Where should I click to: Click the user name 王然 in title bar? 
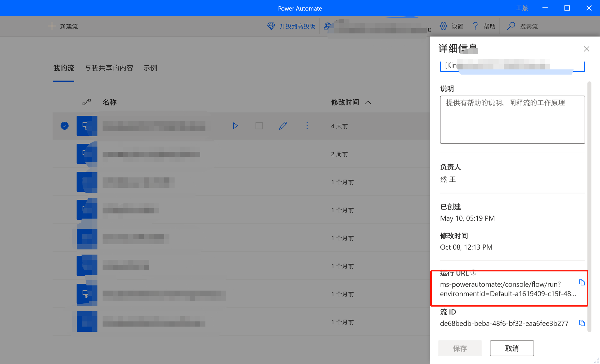coord(522,8)
